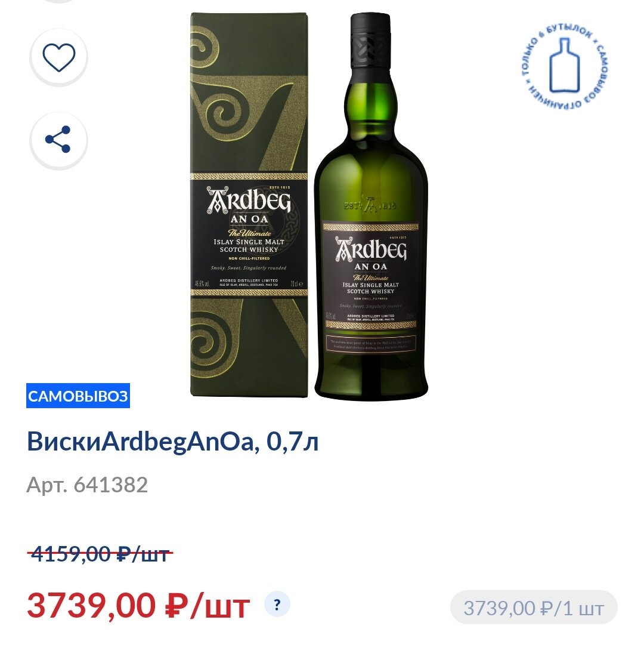Open the green Ardbeg bottle image
This screenshot has width=644, height=657.
click(371, 206)
